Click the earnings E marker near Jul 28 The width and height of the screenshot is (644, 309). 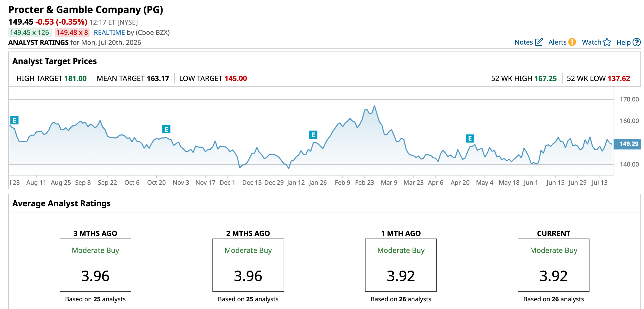tap(14, 120)
